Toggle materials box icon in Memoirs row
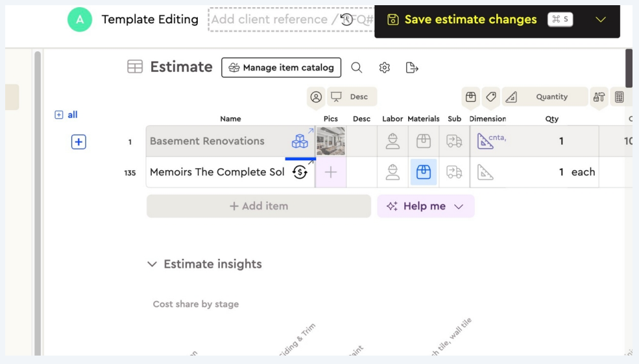Image resolution: width=639 pixels, height=364 pixels. click(423, 172)
